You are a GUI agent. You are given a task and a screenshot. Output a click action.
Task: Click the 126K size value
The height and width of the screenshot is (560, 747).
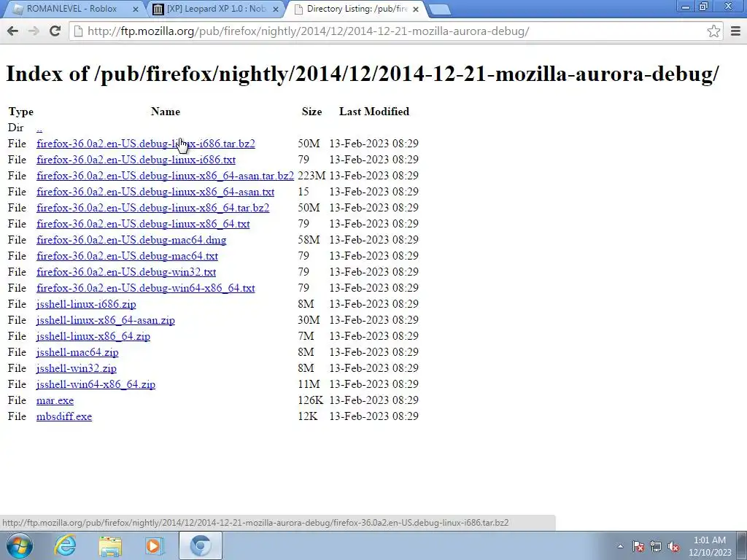311,400
